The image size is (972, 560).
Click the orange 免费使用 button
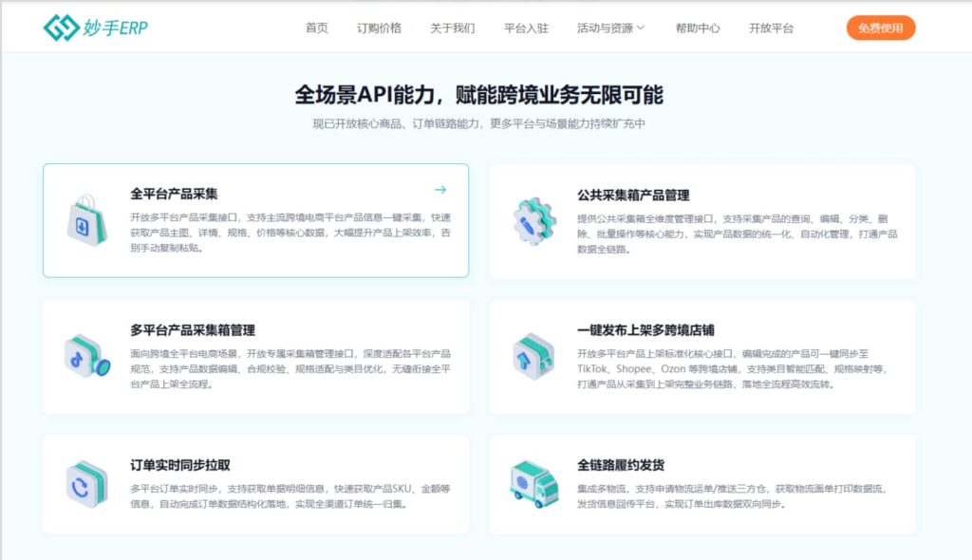click(880, 28)
